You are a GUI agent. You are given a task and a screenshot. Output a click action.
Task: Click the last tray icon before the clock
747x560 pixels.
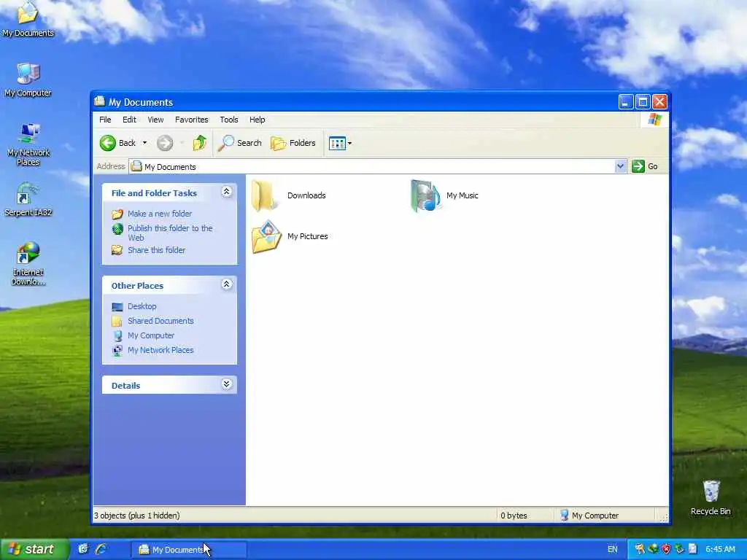693,549
